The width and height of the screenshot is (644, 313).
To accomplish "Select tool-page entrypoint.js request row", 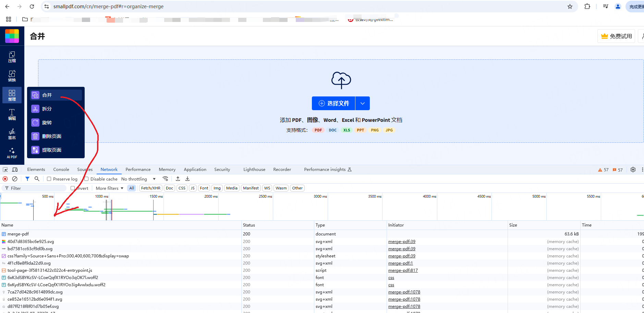I will tap(322, 270).
